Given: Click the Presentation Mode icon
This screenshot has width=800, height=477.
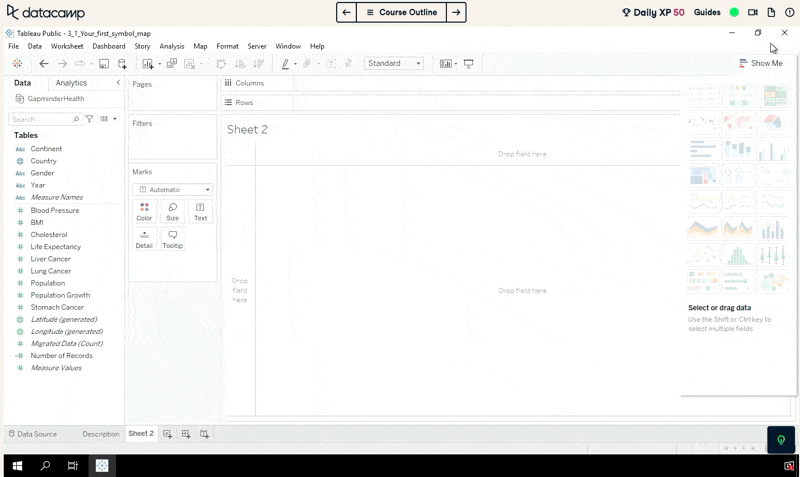Looking at the screenshot, I should click(x=468, y=64).
